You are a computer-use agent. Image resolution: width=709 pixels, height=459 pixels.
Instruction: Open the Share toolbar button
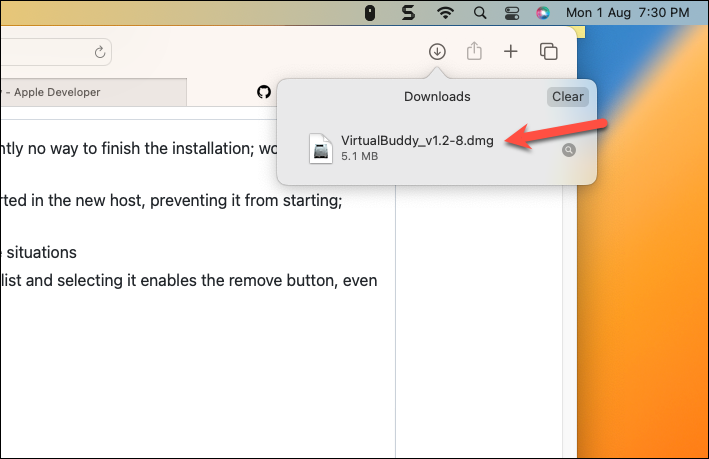[x=474, y=51]
